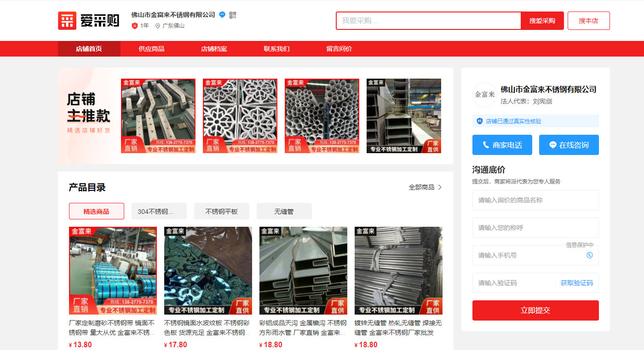Open product image of water ripple mirror plate
Screen dimensions: 644x350
click(x=208, y=270)
